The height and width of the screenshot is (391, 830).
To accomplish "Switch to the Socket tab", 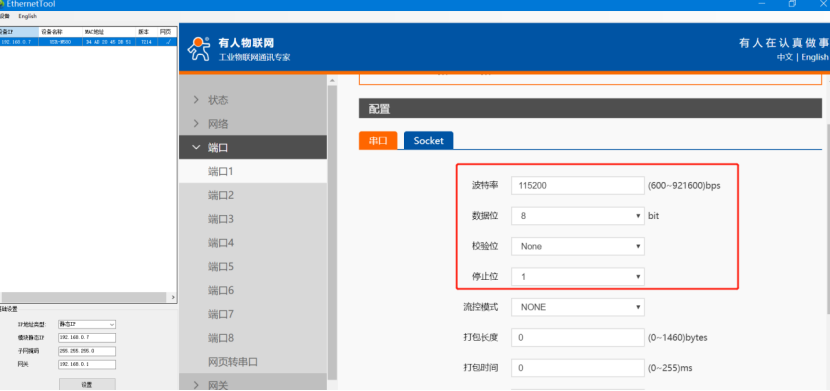I will click(428, 141).
